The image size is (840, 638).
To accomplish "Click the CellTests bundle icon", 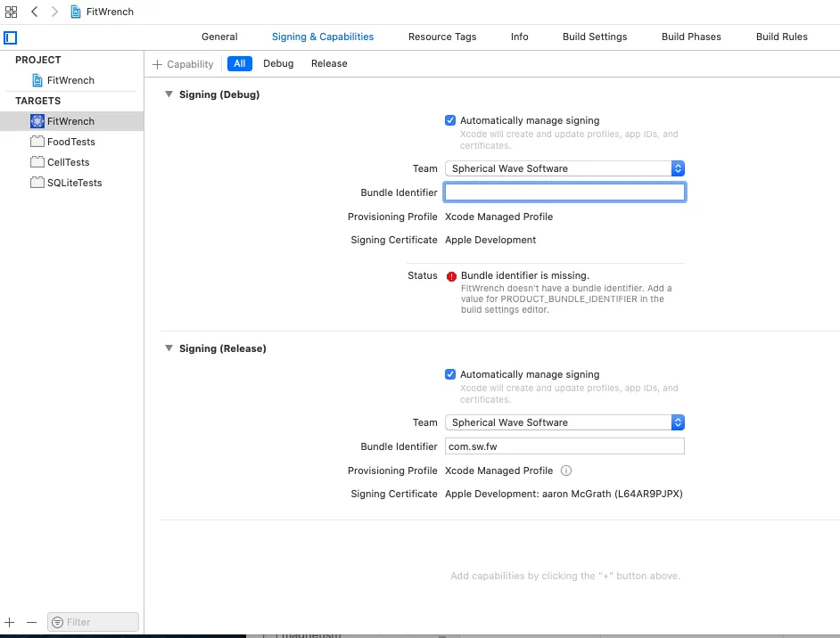I will pos(37,162).
